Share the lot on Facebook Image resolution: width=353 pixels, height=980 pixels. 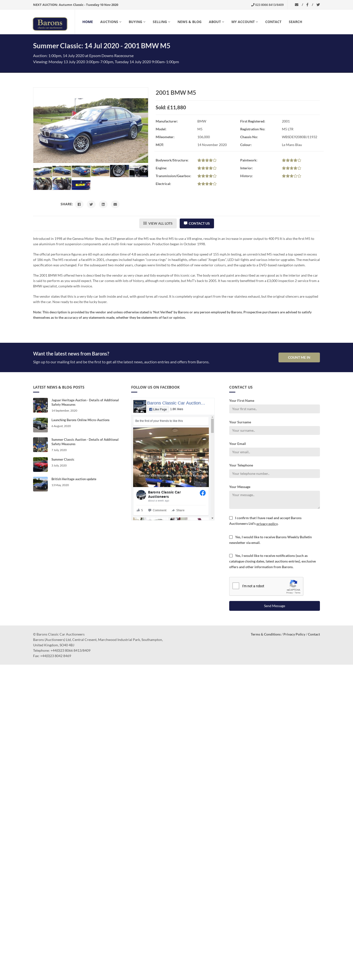(x=79, y=204)
